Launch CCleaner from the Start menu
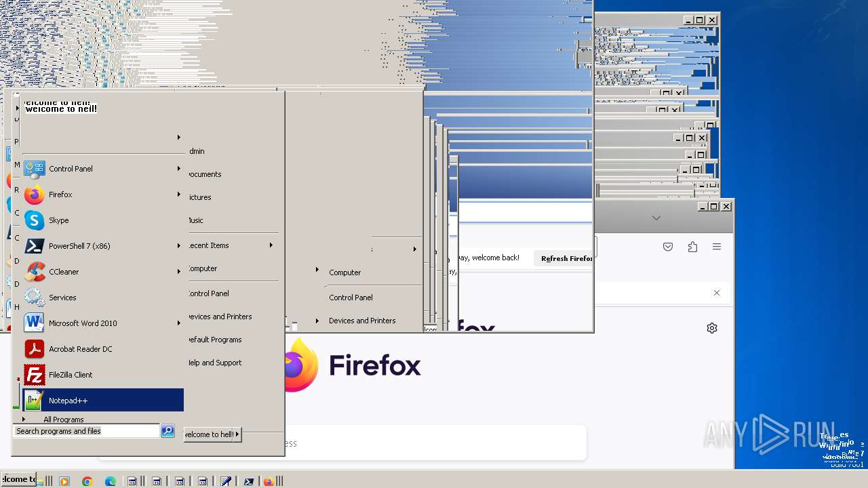 103,272
